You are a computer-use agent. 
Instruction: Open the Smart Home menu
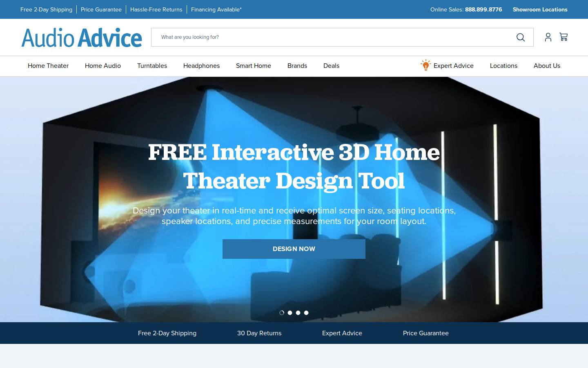pyautogui.click(x=254, y=66)
